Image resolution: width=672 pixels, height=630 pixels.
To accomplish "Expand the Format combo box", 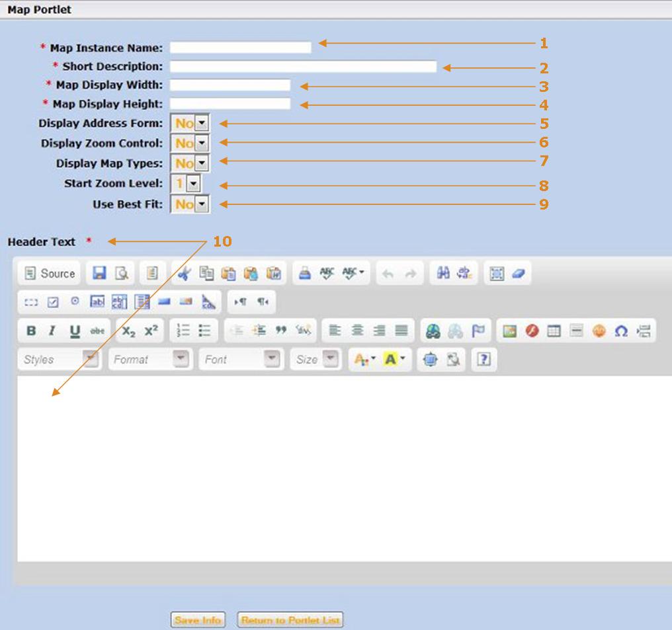I will click(150, 360).
